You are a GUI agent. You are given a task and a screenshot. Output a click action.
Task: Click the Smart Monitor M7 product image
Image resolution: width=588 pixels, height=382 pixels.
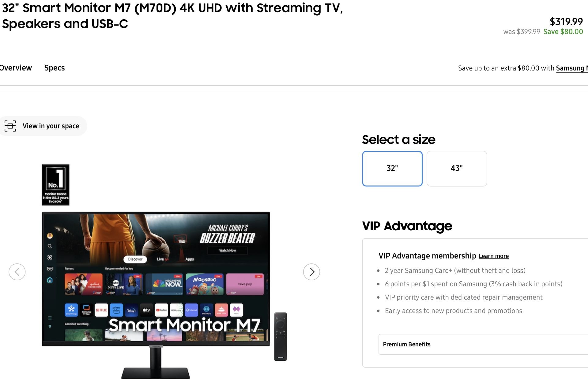pos(156,295)
